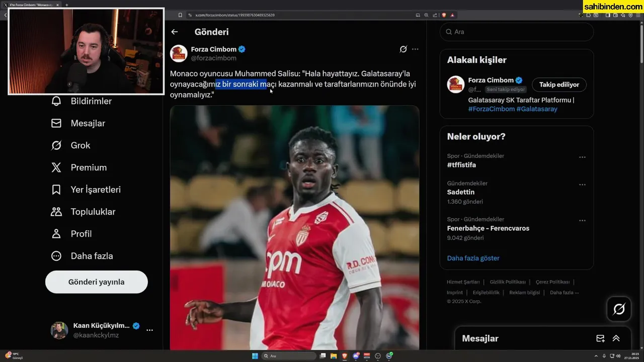Open Gizlilik Politikası footer link
The image size is (644, 362).
(x=508, y=282)
